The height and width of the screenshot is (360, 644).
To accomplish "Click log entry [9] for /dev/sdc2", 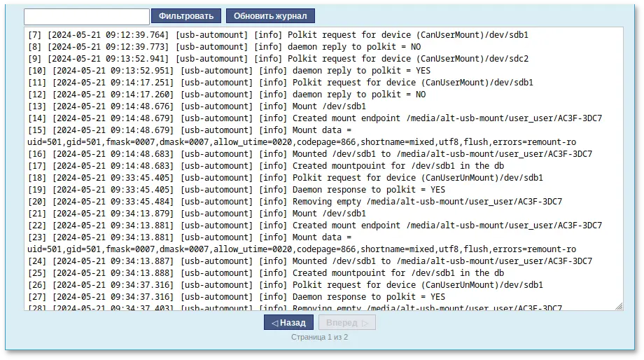I will click(x=278, y=59).
